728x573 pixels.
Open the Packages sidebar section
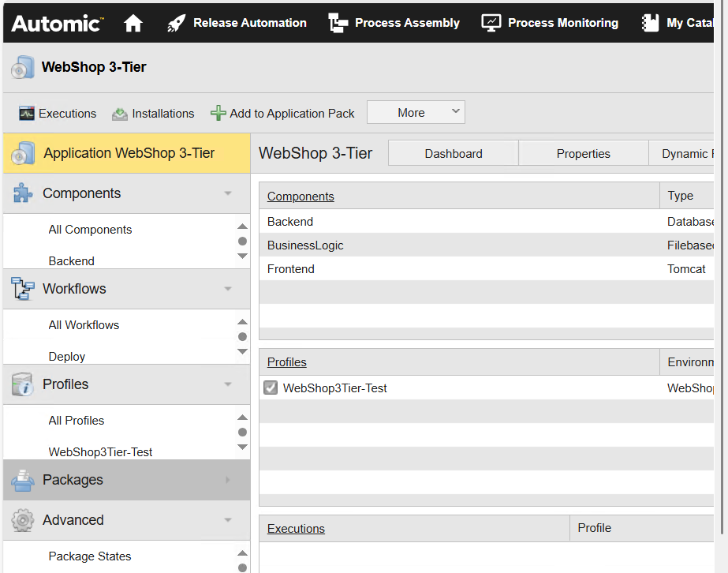pyautogui.click(x=127, y=480)
